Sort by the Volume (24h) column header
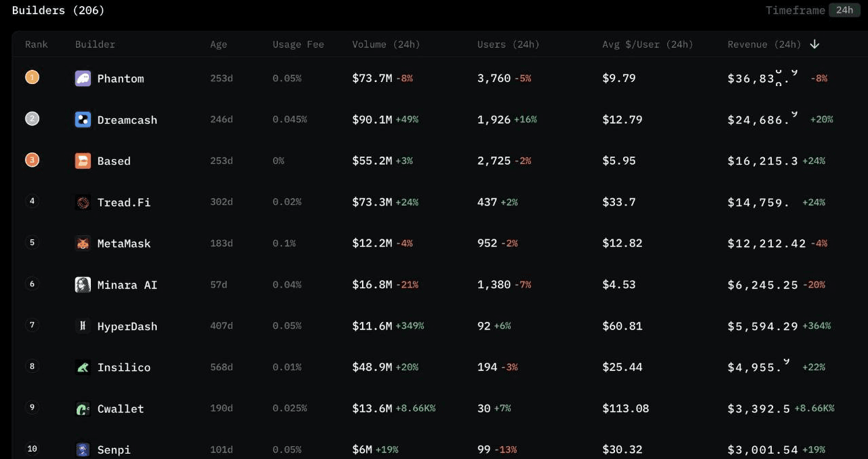The image size is (868, 459). tap(386, 45)
